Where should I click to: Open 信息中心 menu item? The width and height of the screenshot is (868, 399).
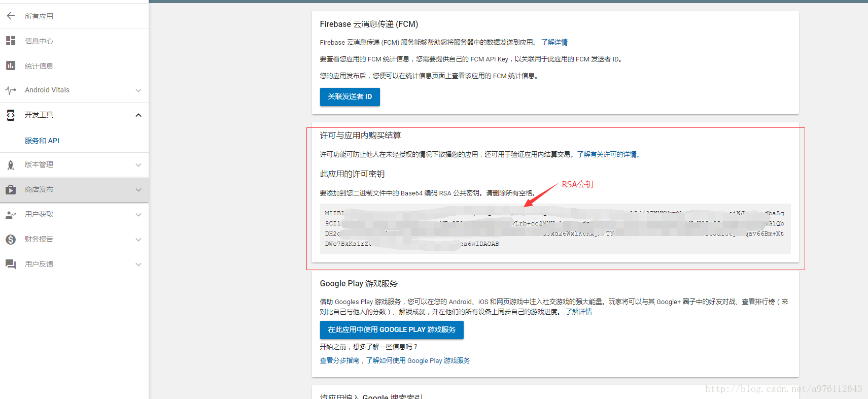coord(39,41)
